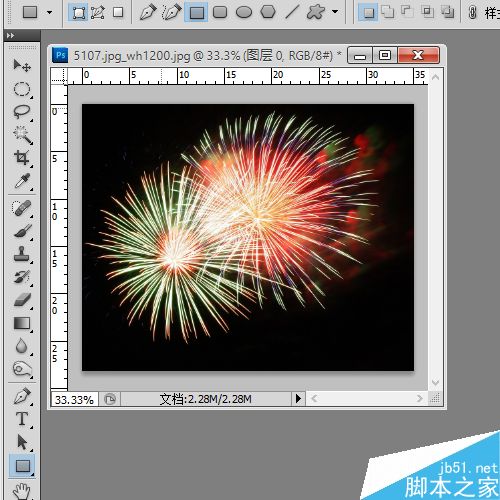
Task: Activate the Magic Wand tool
Action: [22, 135]
